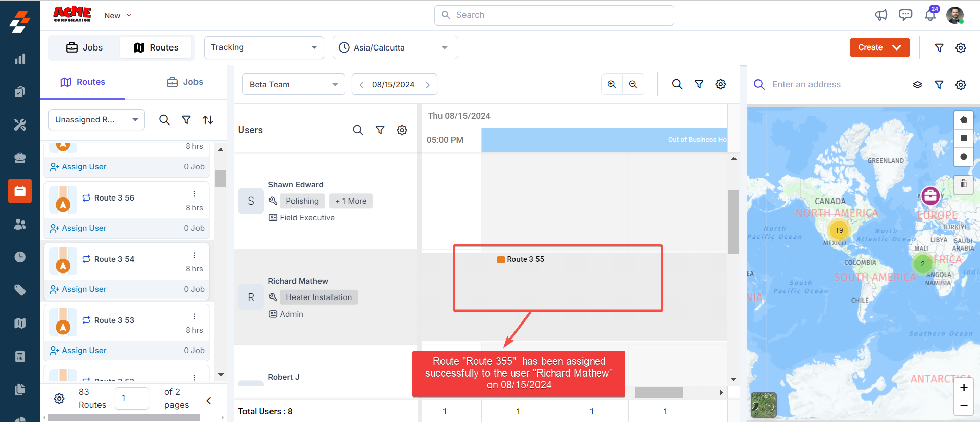Click the scheduler toolbar search icon
The image size is (980, 422).
[677, 84]
